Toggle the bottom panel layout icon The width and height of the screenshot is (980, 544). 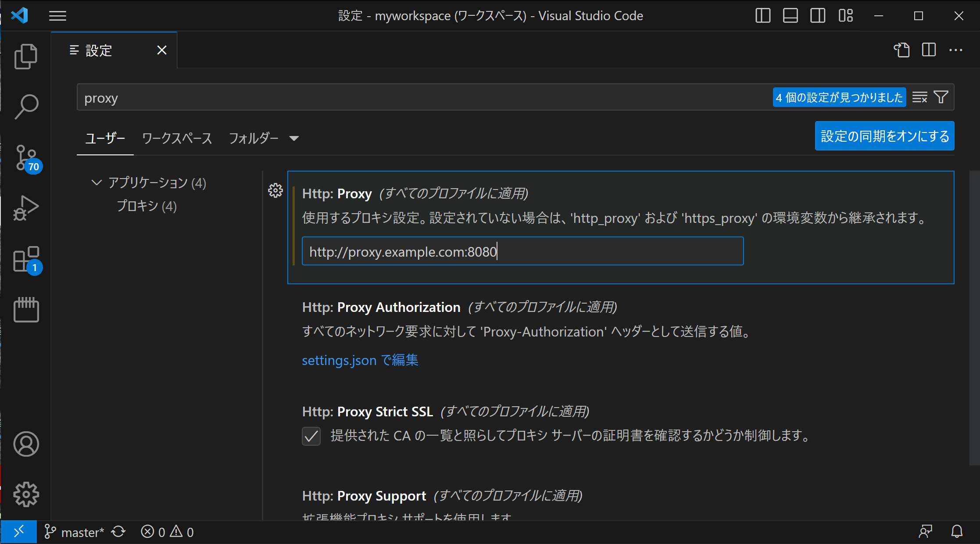[790, 16]
